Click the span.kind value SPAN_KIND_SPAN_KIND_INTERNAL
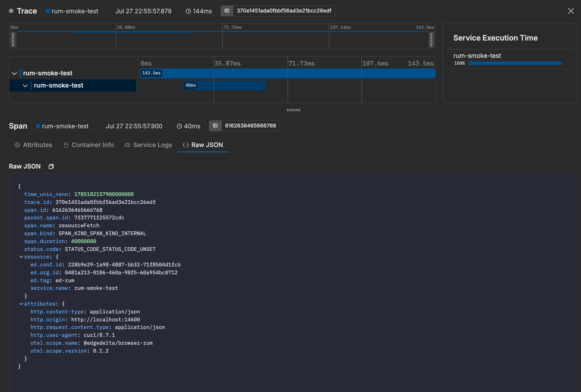Image resolution: width=581 pixels, height=392 pixels. pos(102,234)
